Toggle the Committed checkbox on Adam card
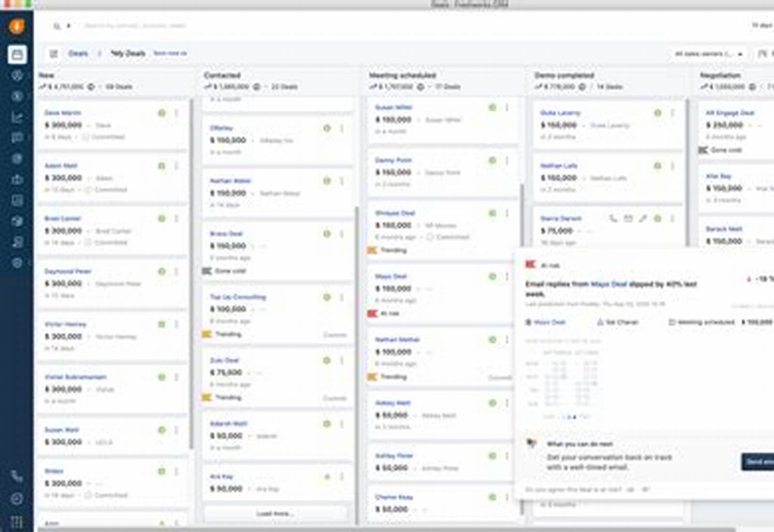This screenshot has height=532, width=774. (89, 190)
